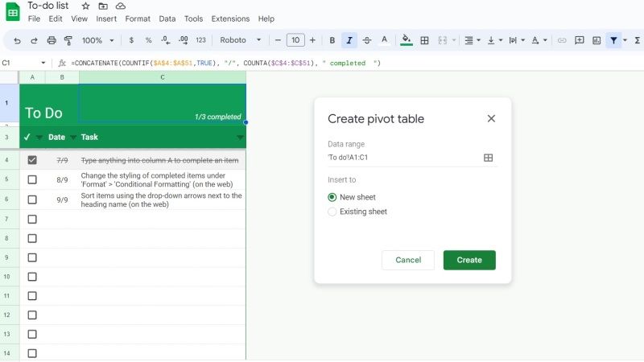Toggle bold formatting
This screenshot has width=644, height=362.
(332, 40)
